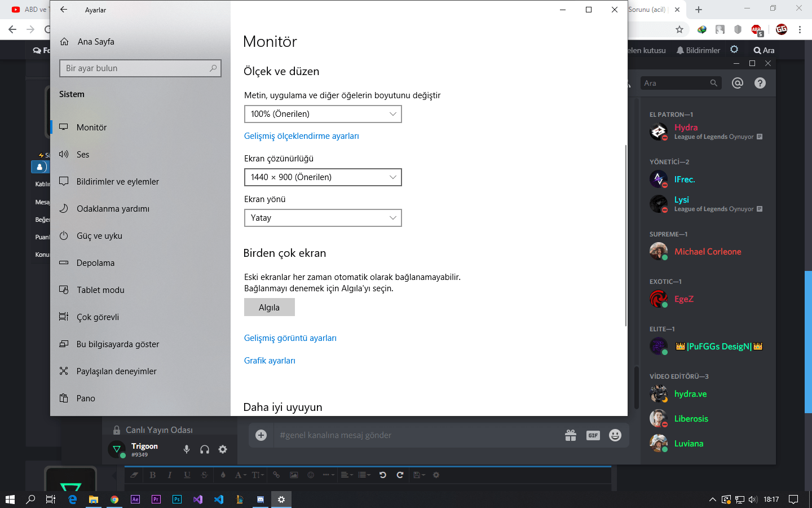Open Photoshop from the taskbar

click(177, 499)
